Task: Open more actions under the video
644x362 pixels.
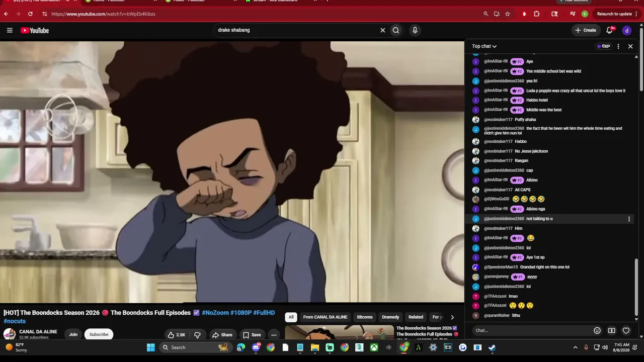Action: 274,335
